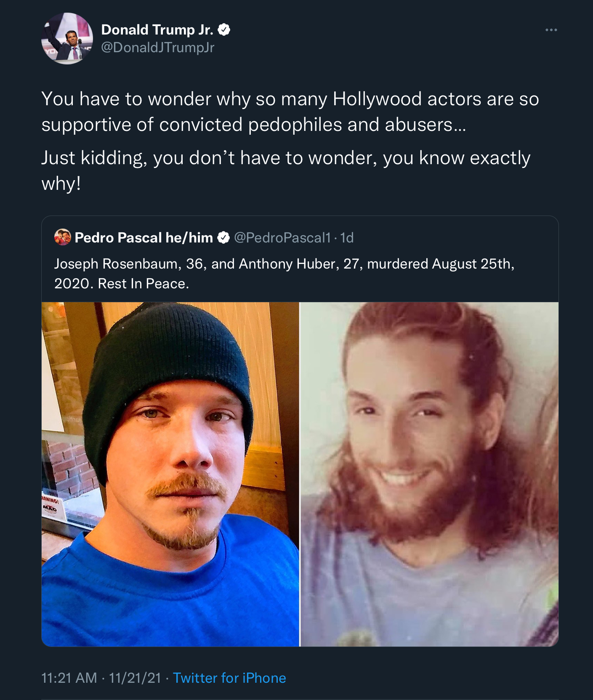
Task: Open the Donald Trump Jr. display name
Action: [157, 29]
